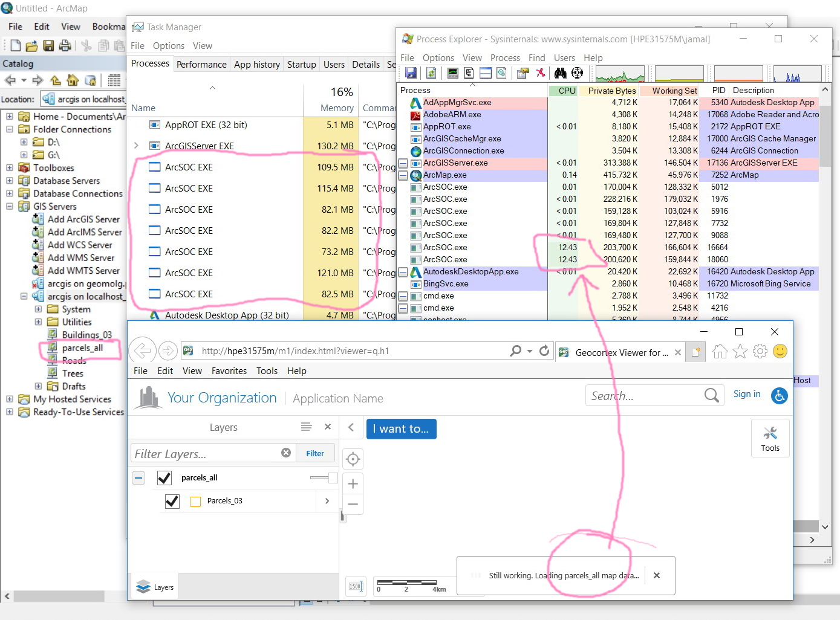Open the Layers panel actions menu

[307, 427]
